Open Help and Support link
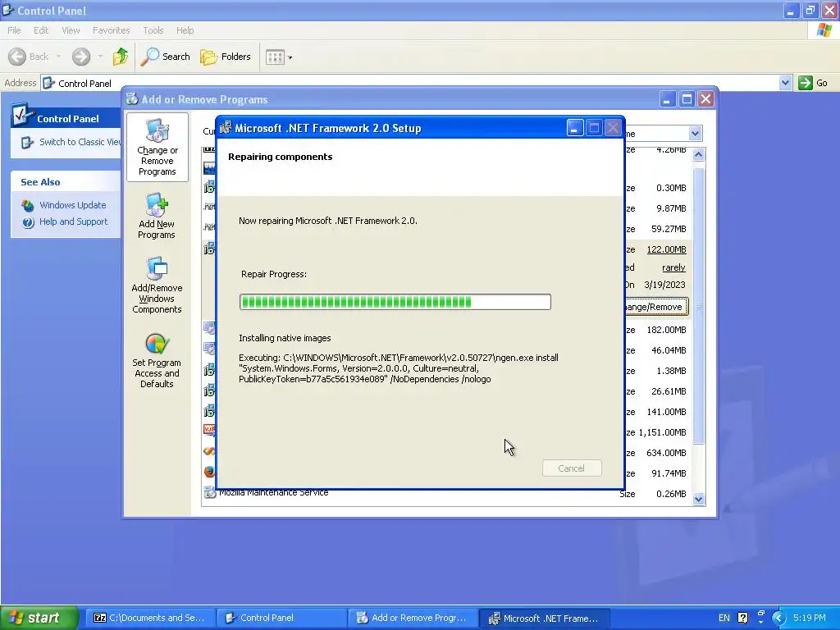Viewport: 840px width, 630px height. (73, 221)
